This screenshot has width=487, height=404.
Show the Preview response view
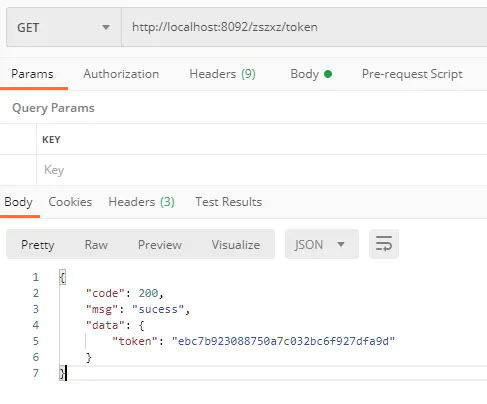[160, 245]
